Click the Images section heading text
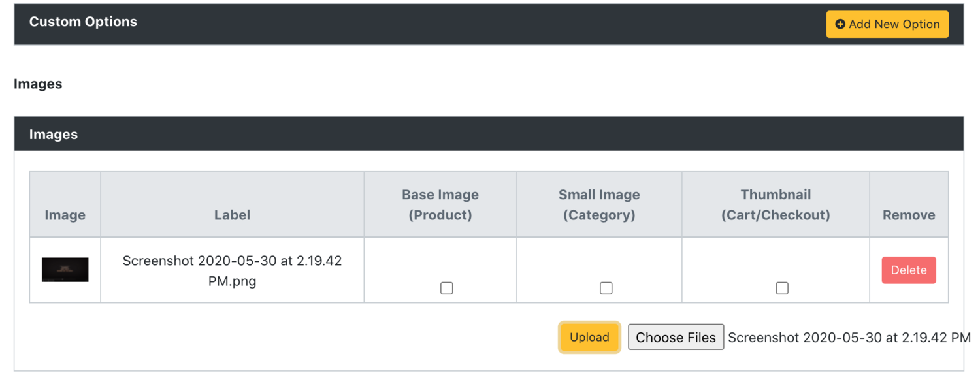980x382 pixels. 38,84
